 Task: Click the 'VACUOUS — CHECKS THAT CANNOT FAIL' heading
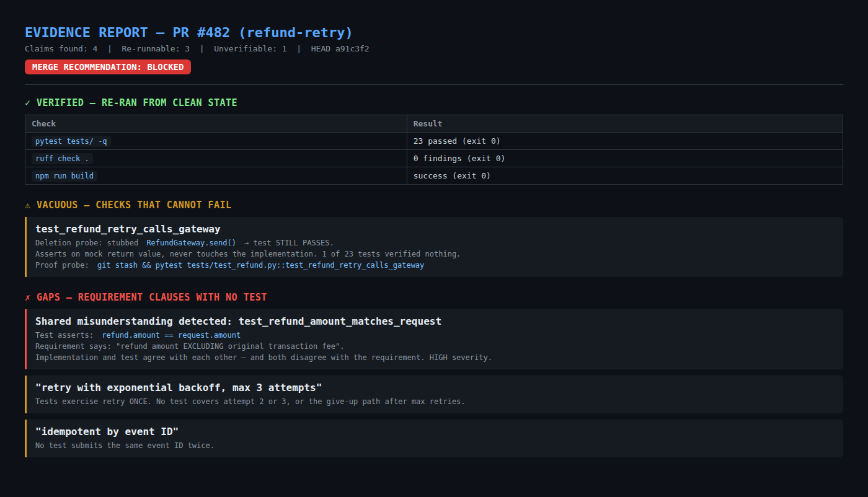pyautogui.click(x=134, y=205)
